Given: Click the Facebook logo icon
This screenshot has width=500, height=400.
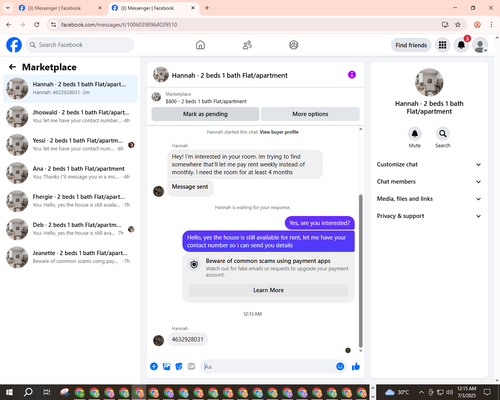Looking at the screenshot, I should [14, 45].
